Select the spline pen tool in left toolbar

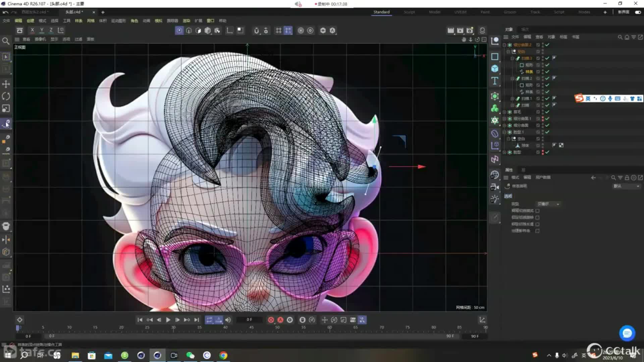pos(6,124)
